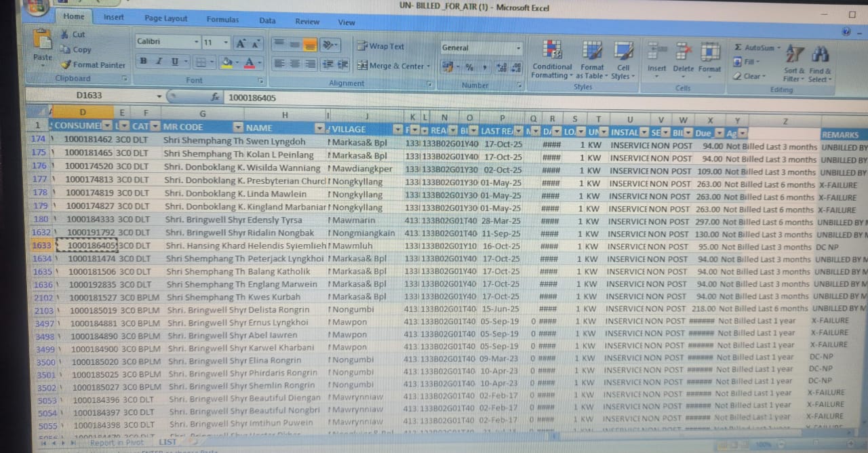Click Merge & Center
Viewport: 868px width, 453px height.
[x=395, y=66]
